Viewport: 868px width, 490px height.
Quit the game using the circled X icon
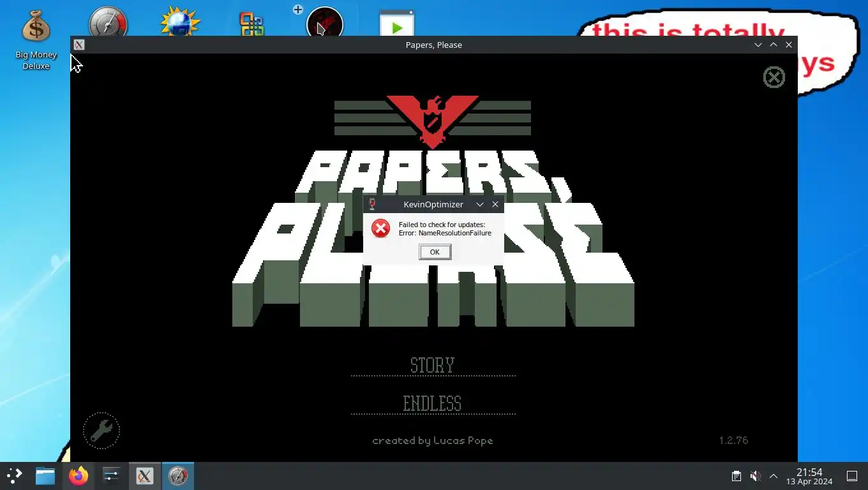774,77
